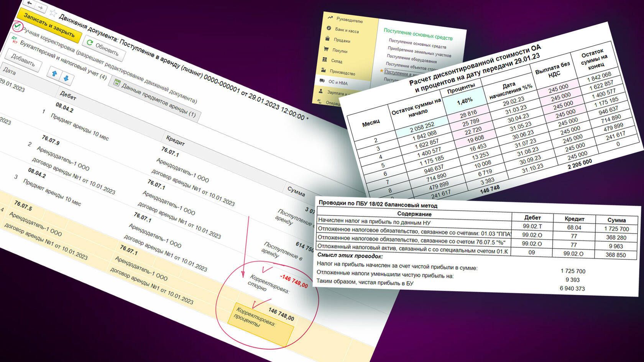Click the Кредит column header
This screenshot has height=362, width=644.
click(x=175, y=140)
